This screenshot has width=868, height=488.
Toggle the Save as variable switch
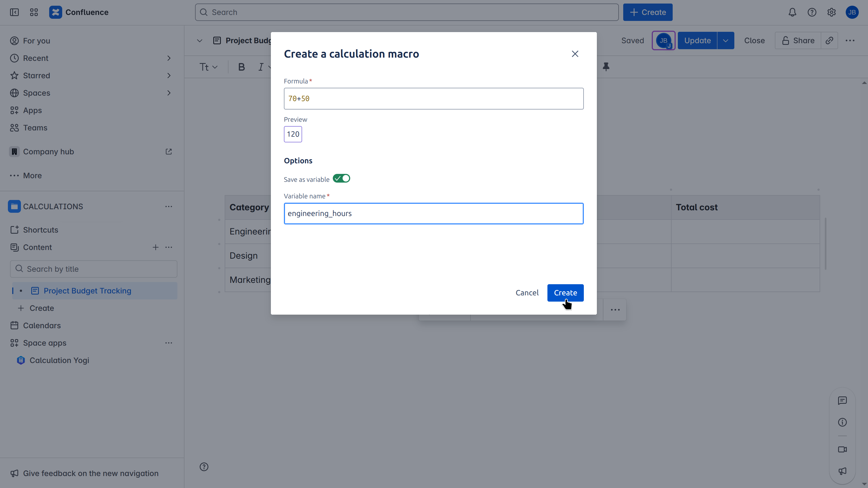click(341, 179)
